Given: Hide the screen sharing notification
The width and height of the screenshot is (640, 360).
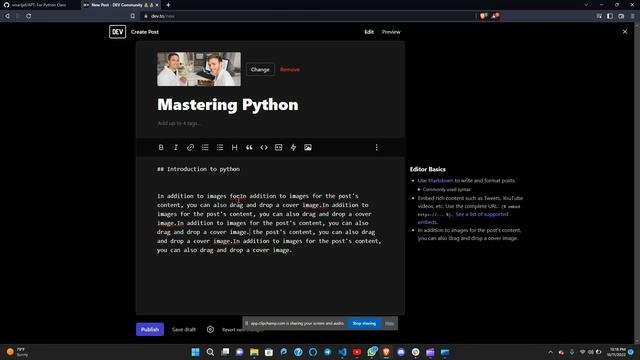Looking at the screenshot, I should (x=389, y=323).
